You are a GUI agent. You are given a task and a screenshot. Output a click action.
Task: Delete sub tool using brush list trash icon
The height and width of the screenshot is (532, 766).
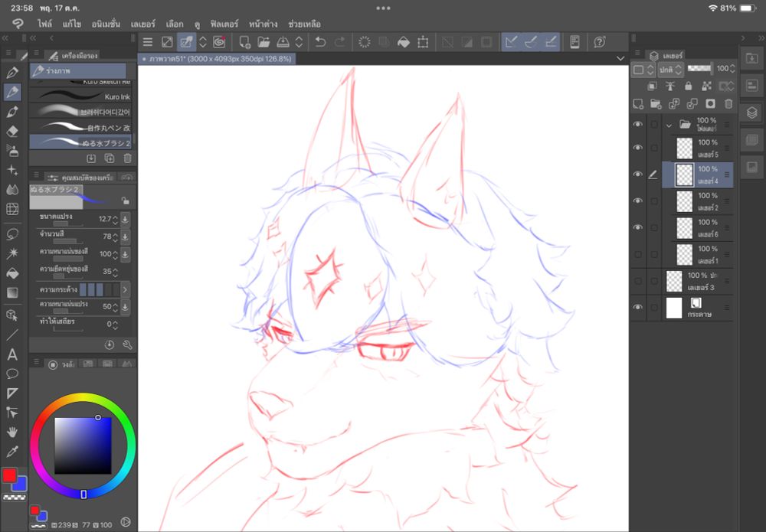pyautogui.click(x=127, y=158)
